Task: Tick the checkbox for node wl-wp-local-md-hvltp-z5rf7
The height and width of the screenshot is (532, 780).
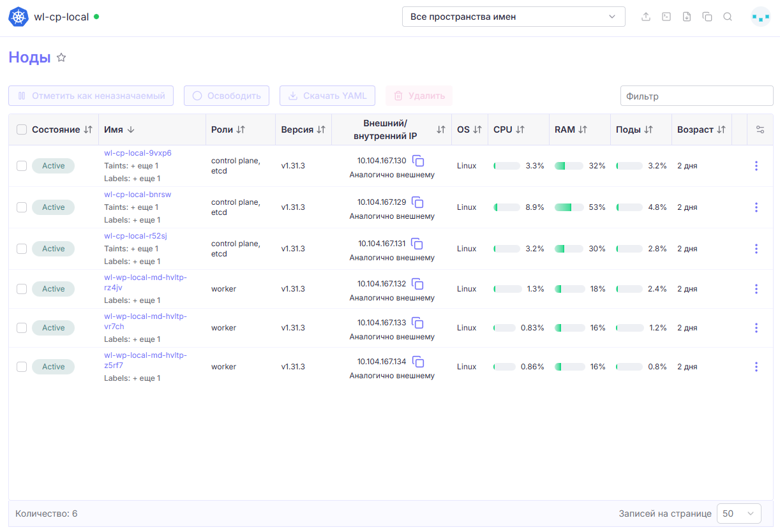Action: pos(22,367)
